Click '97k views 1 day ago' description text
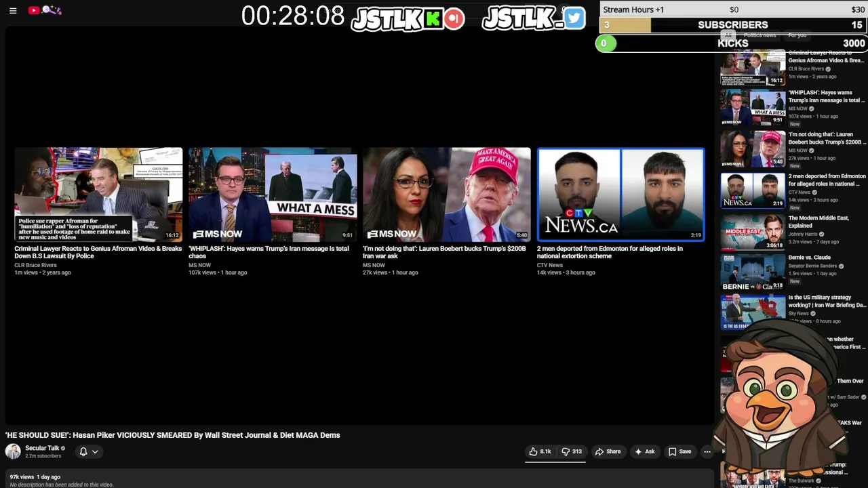Image resolution: width=868 pixels, height=488 pixels. tap(35, 476)
